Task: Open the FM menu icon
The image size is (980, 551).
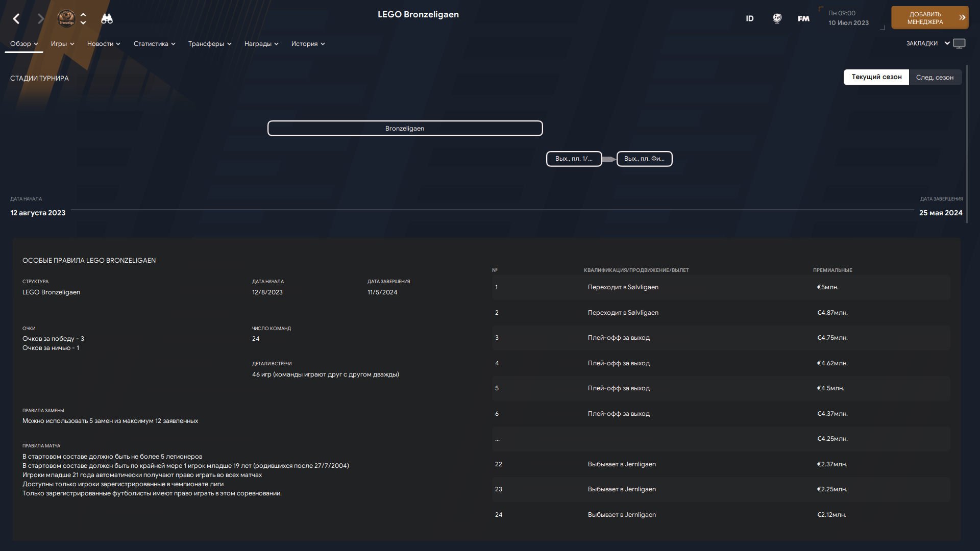Action: coord(803,18)
